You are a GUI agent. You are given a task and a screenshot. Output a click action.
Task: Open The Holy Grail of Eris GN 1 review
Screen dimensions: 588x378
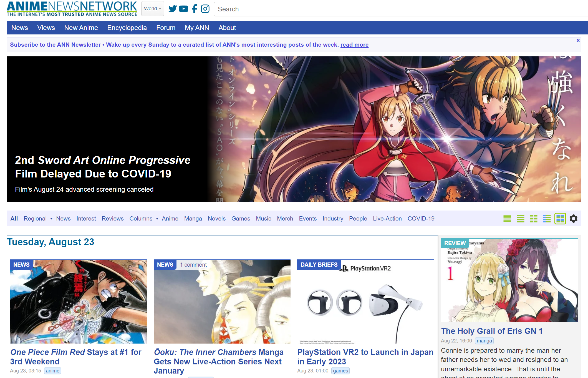[x=492, y=331]
